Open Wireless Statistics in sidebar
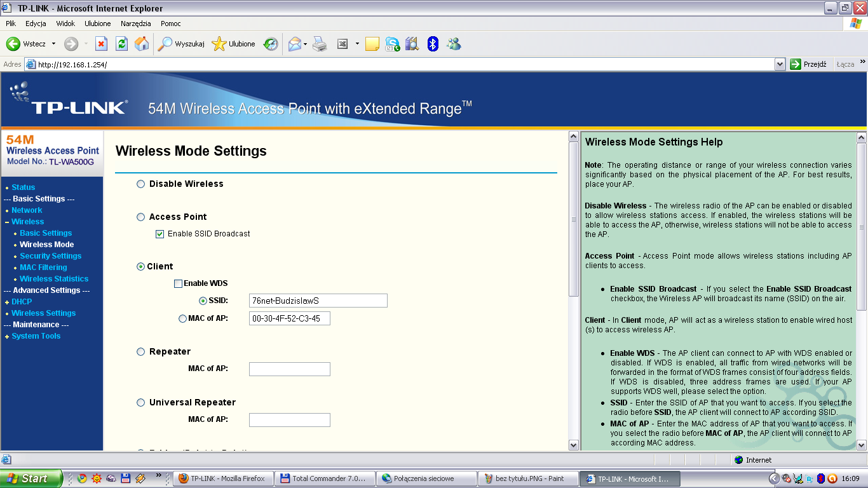This screenshot has width=868, height=488. click(x=54, y=279)
